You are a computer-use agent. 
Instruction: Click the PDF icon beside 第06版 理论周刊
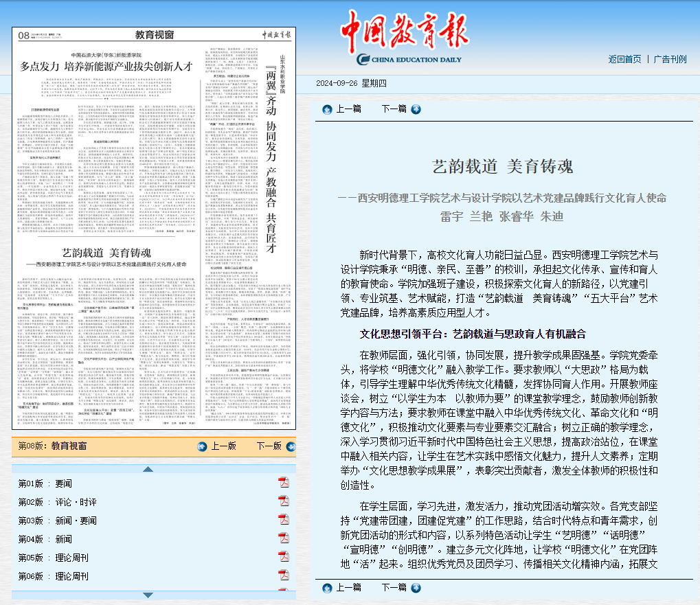click(283, 575)
